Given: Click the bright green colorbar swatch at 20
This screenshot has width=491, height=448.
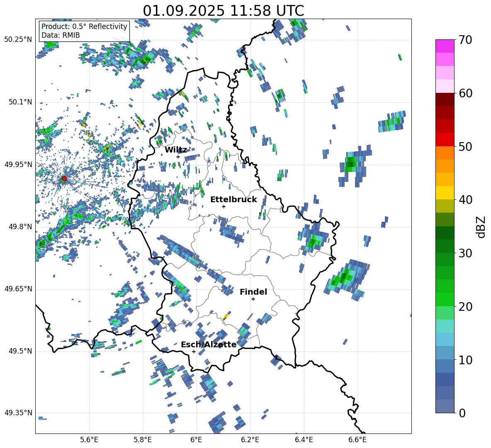Looking at the screenshot, I should click(445, 299).
